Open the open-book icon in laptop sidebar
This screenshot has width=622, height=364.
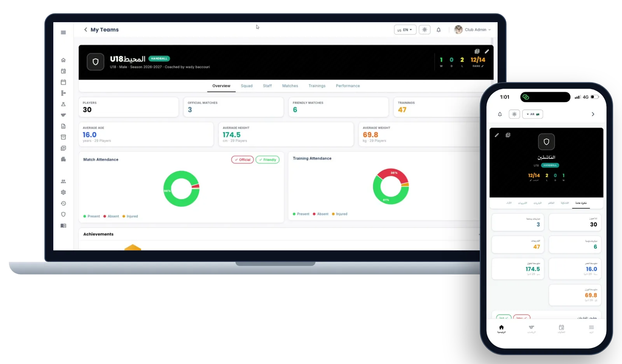click(63, 226)
